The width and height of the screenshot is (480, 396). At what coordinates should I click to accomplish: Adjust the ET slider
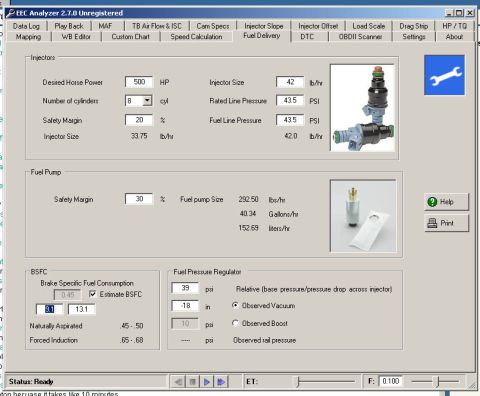pos(325,381)
